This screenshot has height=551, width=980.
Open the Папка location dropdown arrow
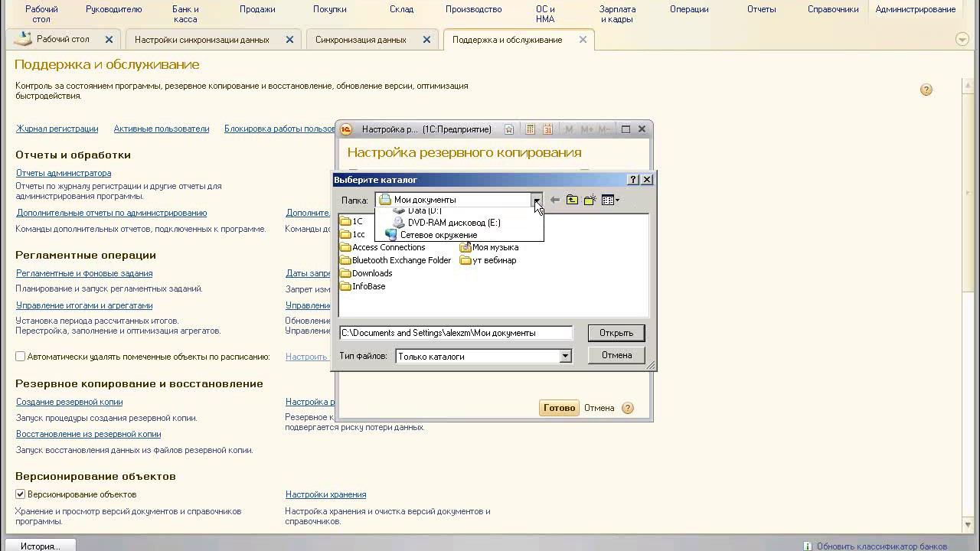pyautogui.click(x=537, y=201)
